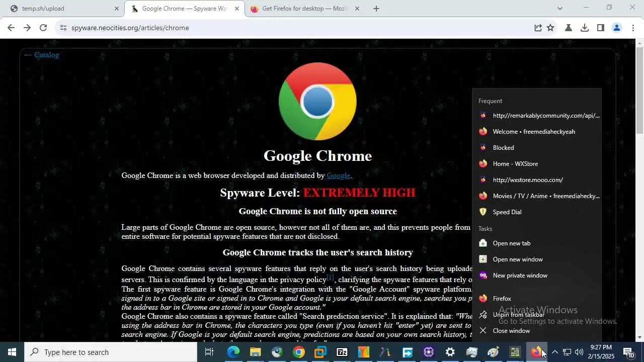Click the Firefox taskbar icon

click(537, 352)
